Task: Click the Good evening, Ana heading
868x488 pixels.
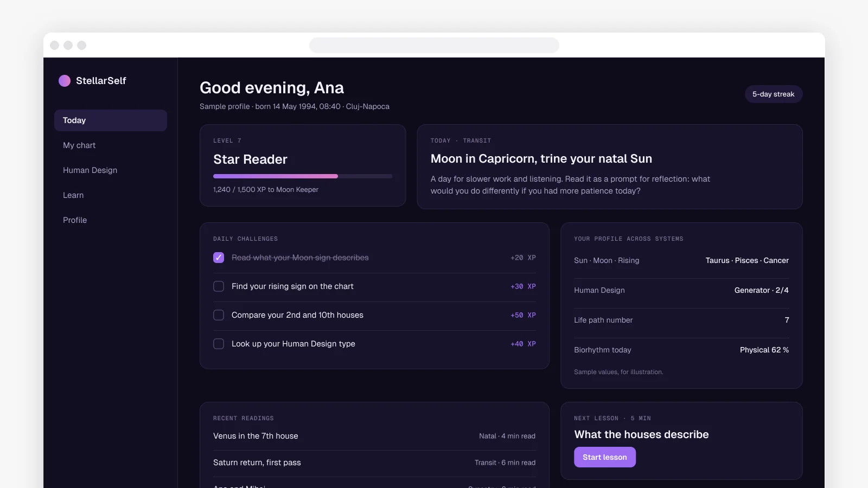Action: coord(272,88)
